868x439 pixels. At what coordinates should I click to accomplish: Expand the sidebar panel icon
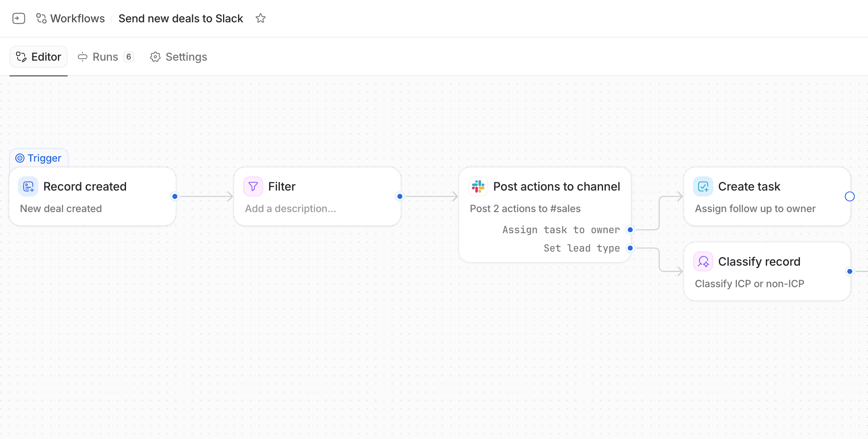[19, 18]
